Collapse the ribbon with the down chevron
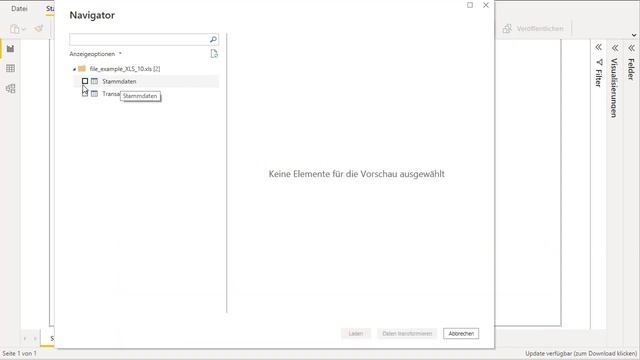Screen dimensions: 640x360 coord(634,35)
